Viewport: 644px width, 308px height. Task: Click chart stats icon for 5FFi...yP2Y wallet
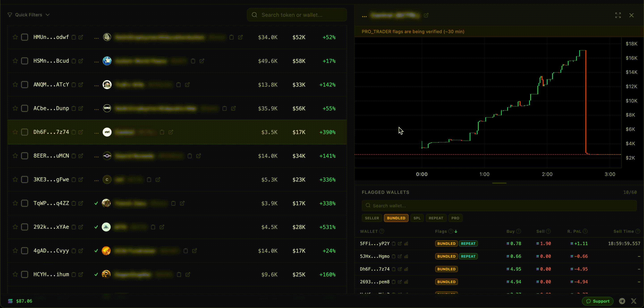406,244
